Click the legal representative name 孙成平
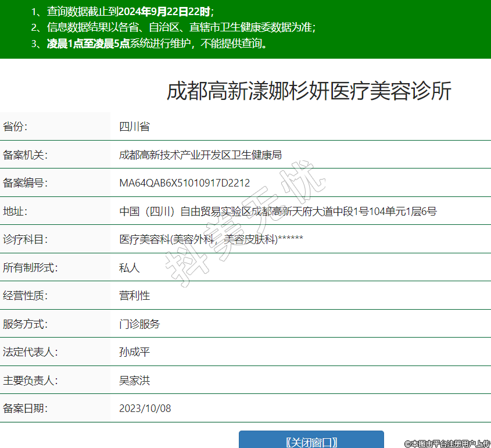The height and width of the screenshot is (448, 491). (x=134, y=352)
